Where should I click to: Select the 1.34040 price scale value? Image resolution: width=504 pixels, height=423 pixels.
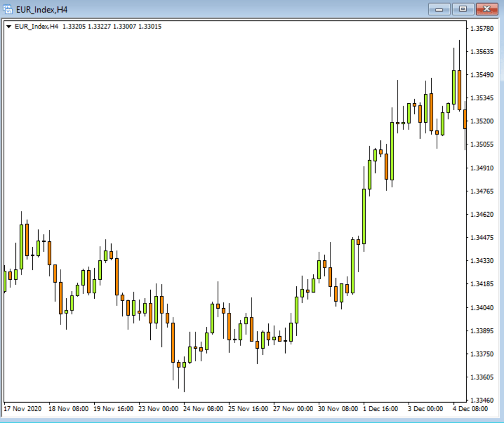coord(482,307)
